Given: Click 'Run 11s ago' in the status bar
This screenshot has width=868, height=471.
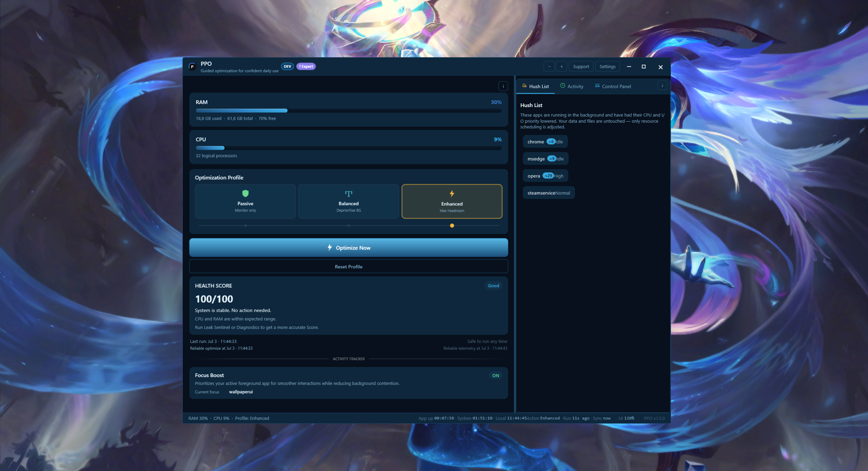Looking at the screenshot, I should click(576, 418).
